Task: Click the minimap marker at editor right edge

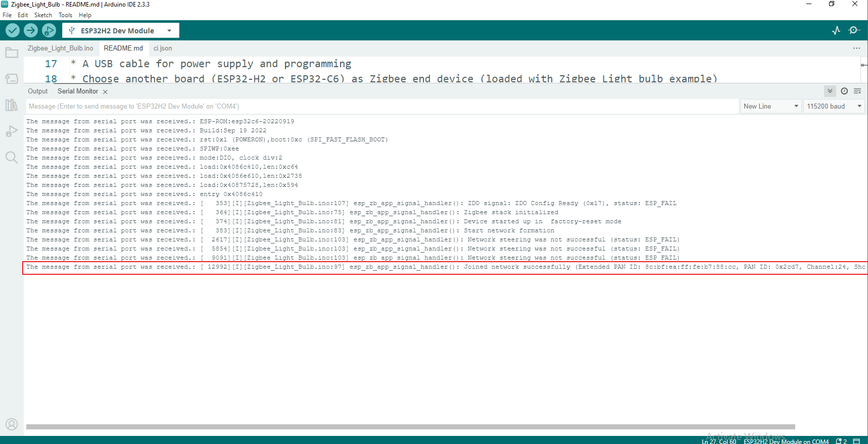Action: point(864,65)
